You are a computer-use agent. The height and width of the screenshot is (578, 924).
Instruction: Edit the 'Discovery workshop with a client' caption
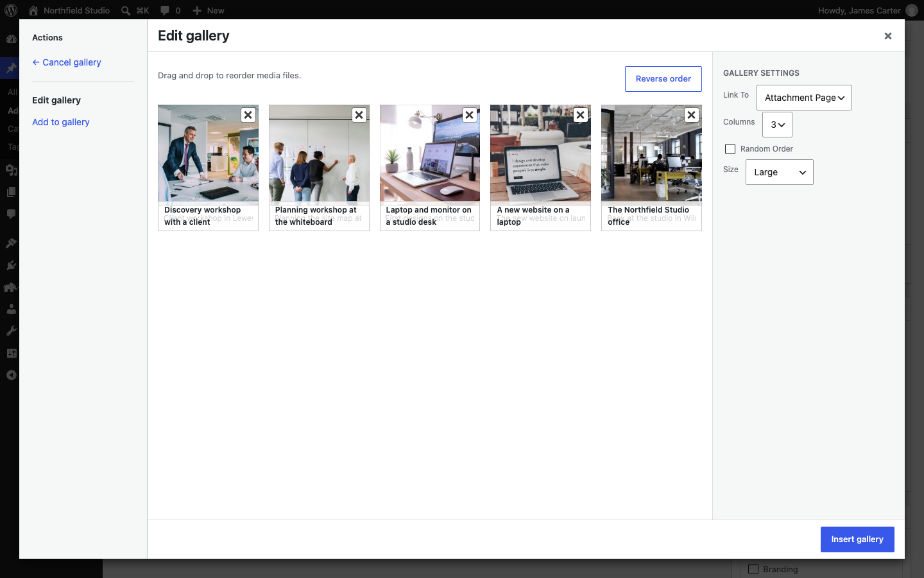(x=209, y=218)
